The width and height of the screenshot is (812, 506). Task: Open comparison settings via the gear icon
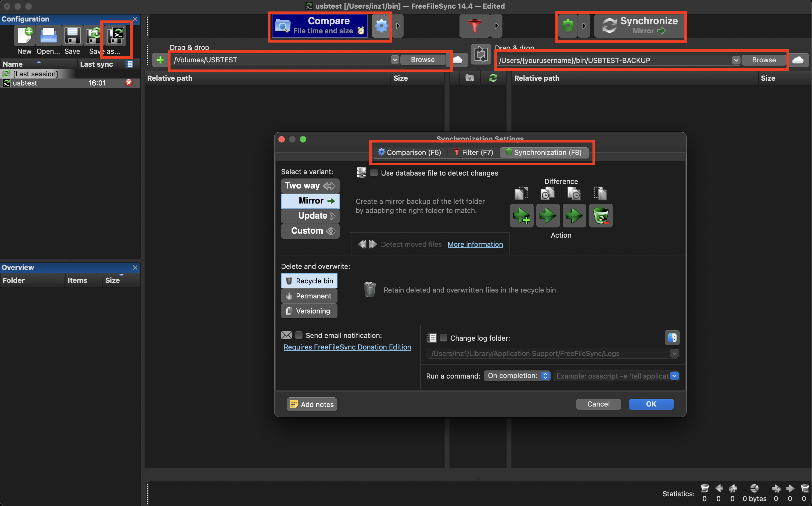click(381, 26)
